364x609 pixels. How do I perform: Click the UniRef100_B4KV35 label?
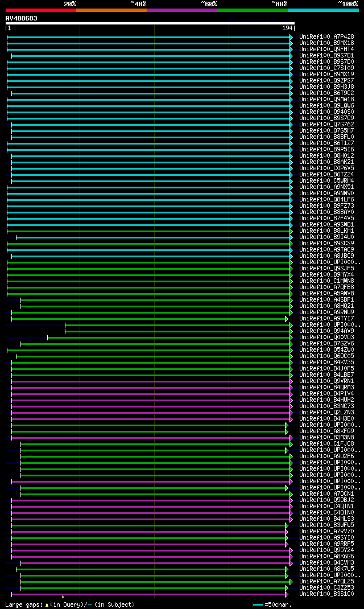click(326, 363)
